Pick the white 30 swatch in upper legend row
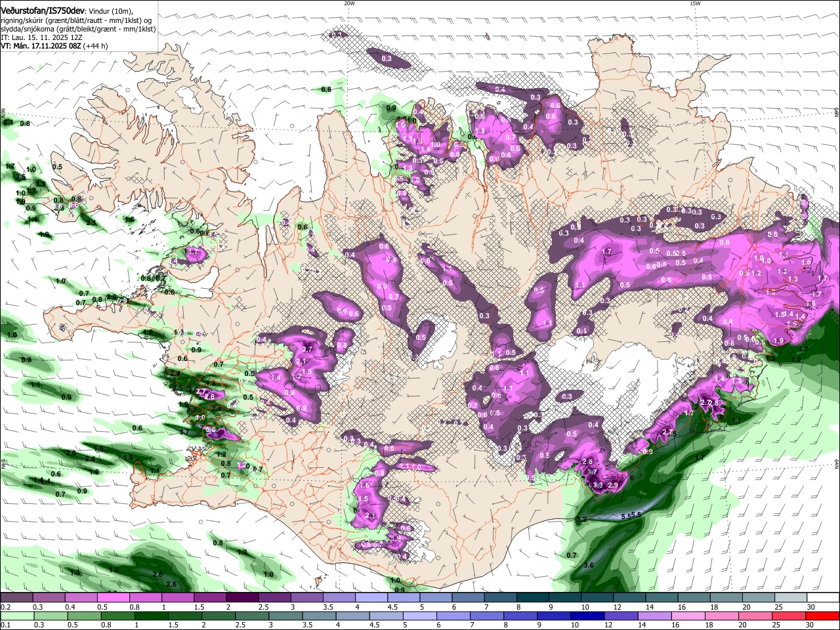840x630 pixels. 822,598
